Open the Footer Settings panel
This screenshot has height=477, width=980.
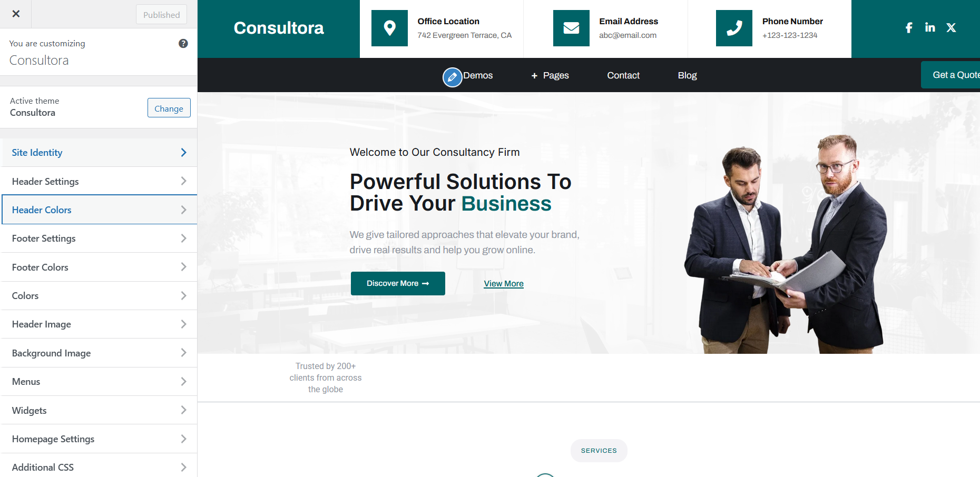click(x=99, y=238)
